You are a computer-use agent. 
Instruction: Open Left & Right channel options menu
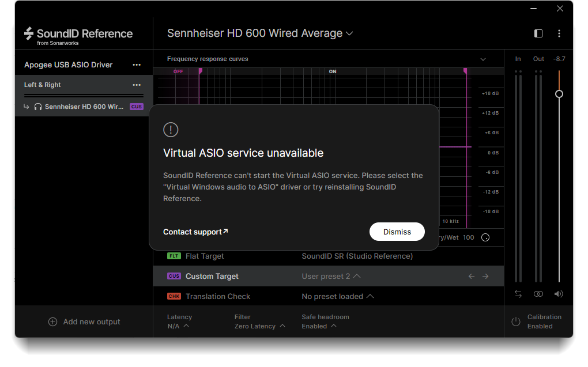pos(137,85)
